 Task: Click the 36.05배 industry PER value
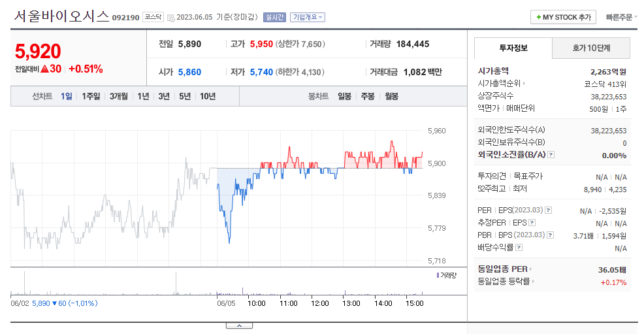612,270
